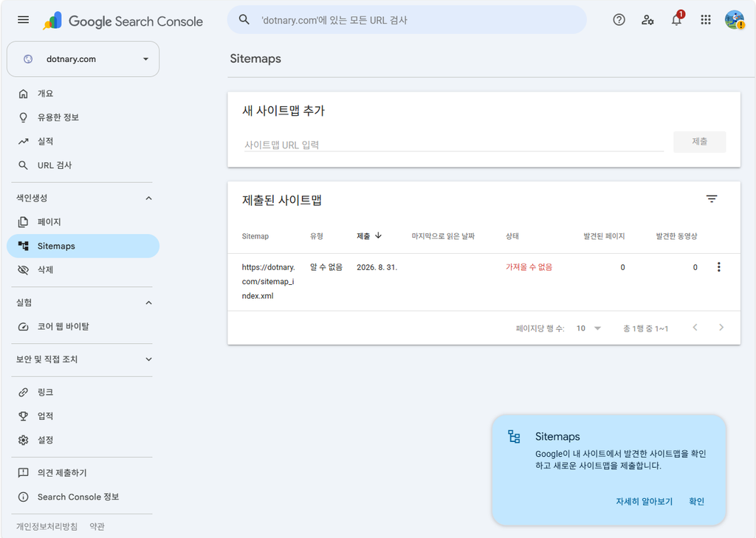Click the 발견한 동영상 column header

coord(676,236)
